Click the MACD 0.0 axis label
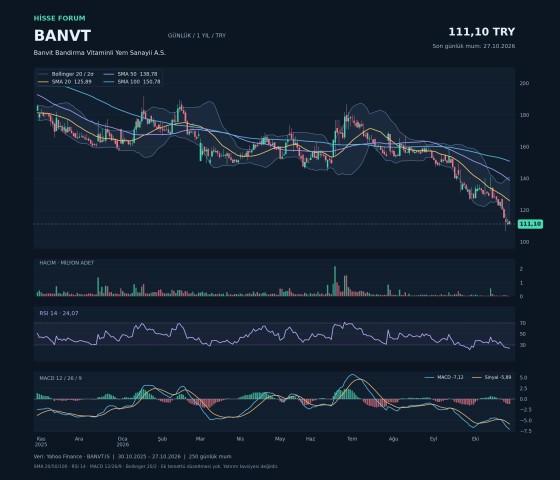 [x=523, y=399]
